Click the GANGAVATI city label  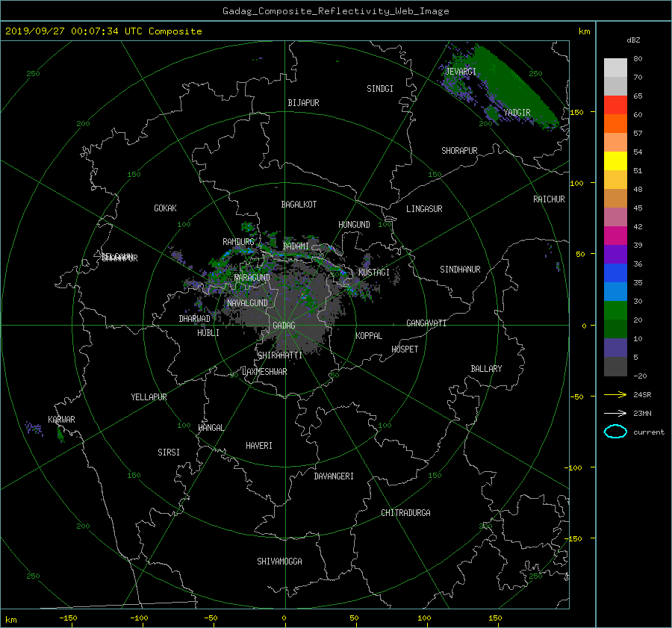click(426, 323)
